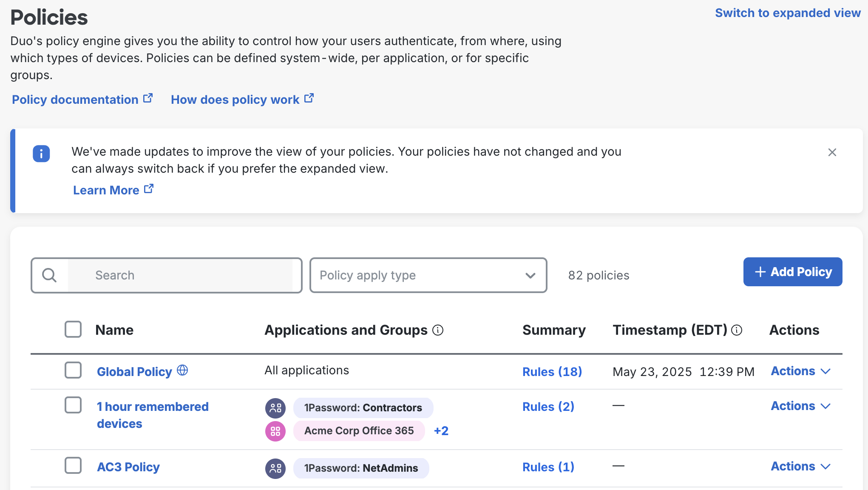Check the Global Policy row checkbox

tap(73, 370)
